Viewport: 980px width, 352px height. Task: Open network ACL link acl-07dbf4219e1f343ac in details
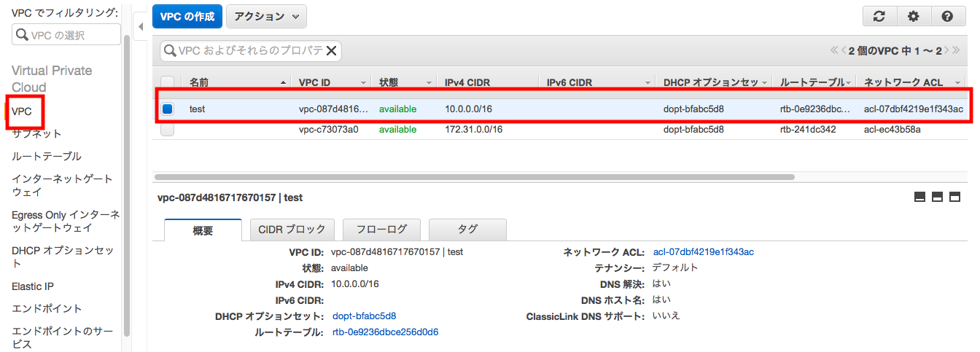pos(704,252)
